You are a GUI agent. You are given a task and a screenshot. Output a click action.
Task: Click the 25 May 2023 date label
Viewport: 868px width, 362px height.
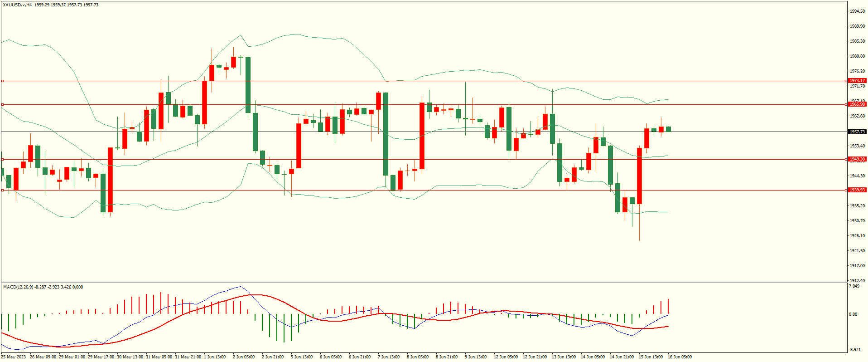point(14,357)
